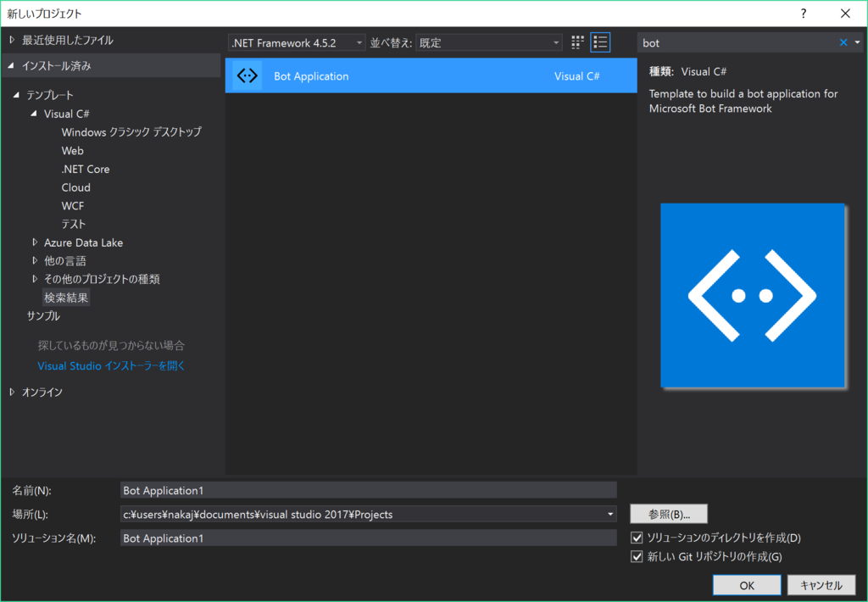Click the OK button
This screenshot has width=868, height=602.
[x=747, y=585]
